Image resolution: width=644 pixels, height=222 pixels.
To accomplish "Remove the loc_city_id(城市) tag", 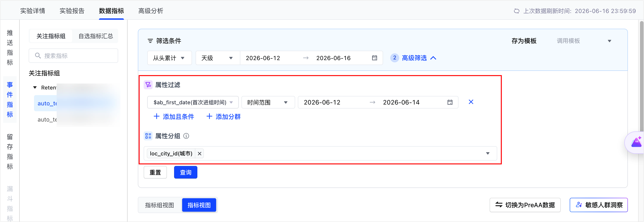I will 200,154.
